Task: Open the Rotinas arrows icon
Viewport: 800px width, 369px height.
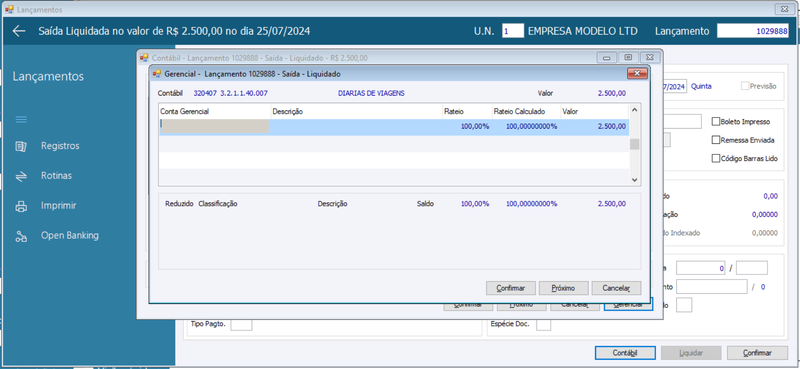Action: click(21, 176)
